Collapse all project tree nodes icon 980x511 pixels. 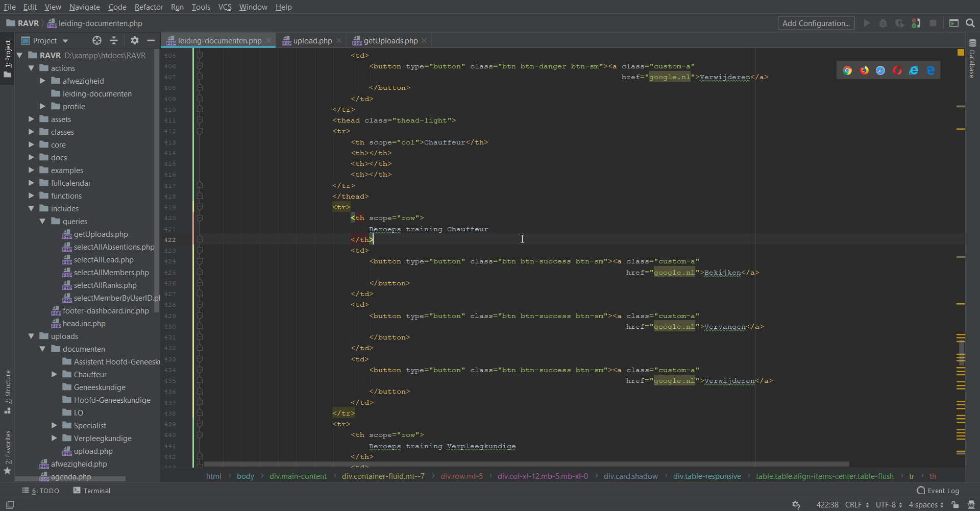(114, 40)
